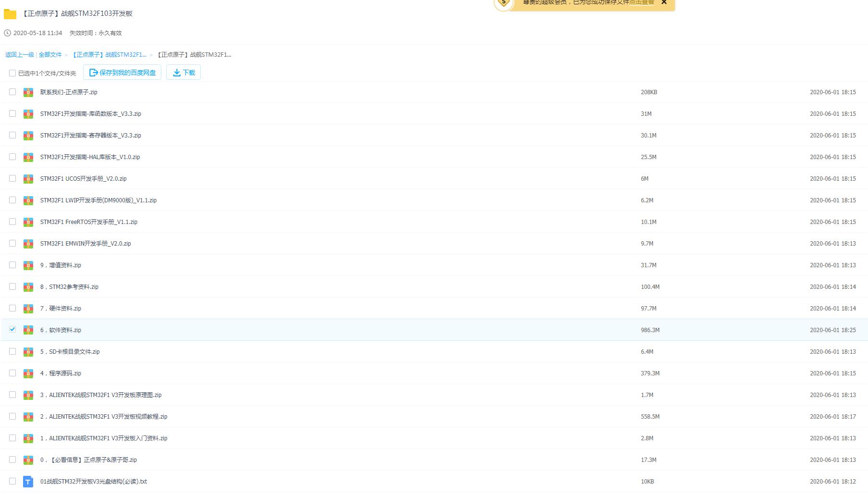868x497 pixels.
Task: Open the name 2，ALIENTEK战舰STM32F1 V3开发板视频教程.zip
Action: [104, 417]
